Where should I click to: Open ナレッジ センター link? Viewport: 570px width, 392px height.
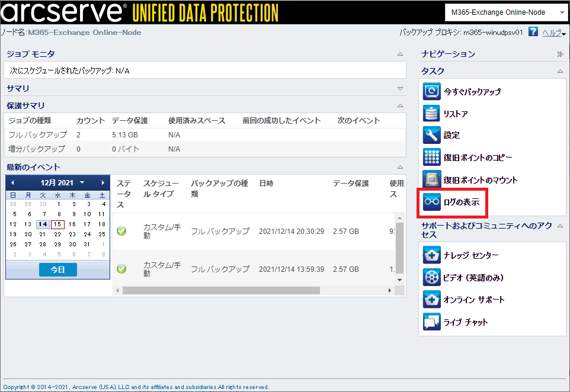pyautogui.click(x=471, y=255)
